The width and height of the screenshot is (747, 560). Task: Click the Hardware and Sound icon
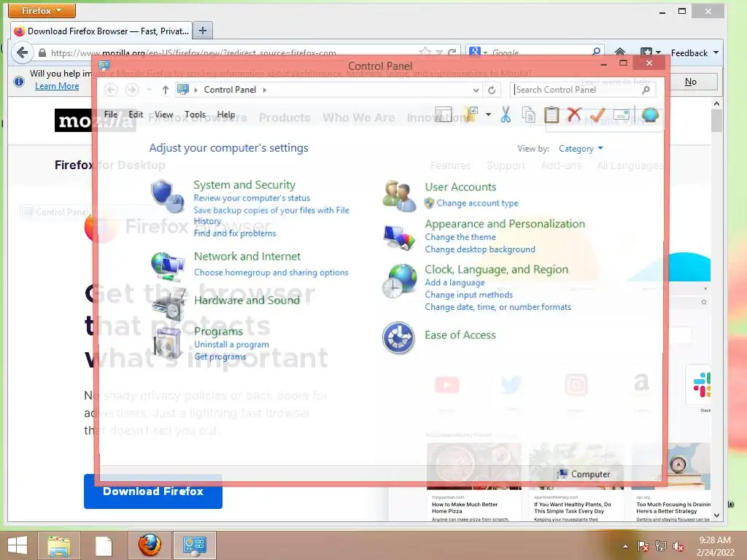(169, 306)
